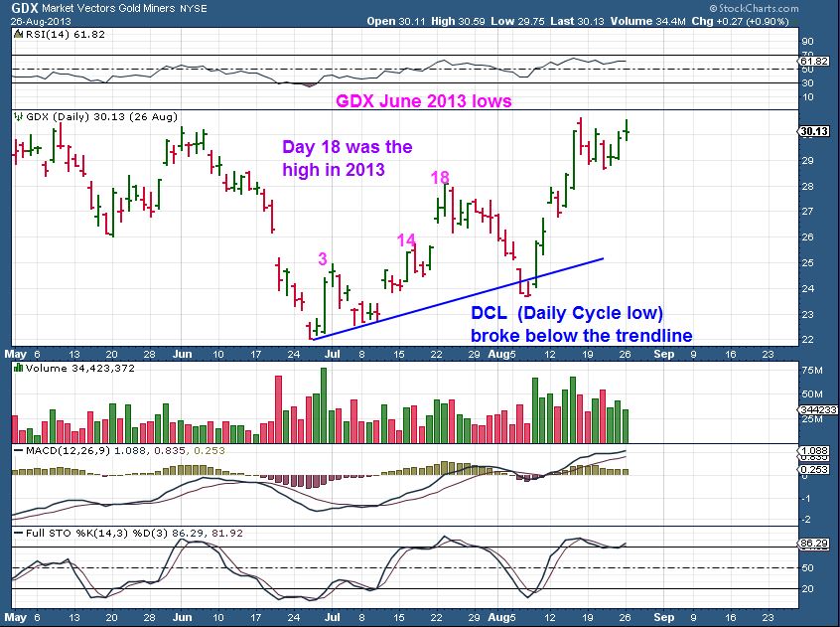This screenshot has width=840, height=627.
Task: Click the Volume 34.4M header value
Action: [x=647, y=22]
